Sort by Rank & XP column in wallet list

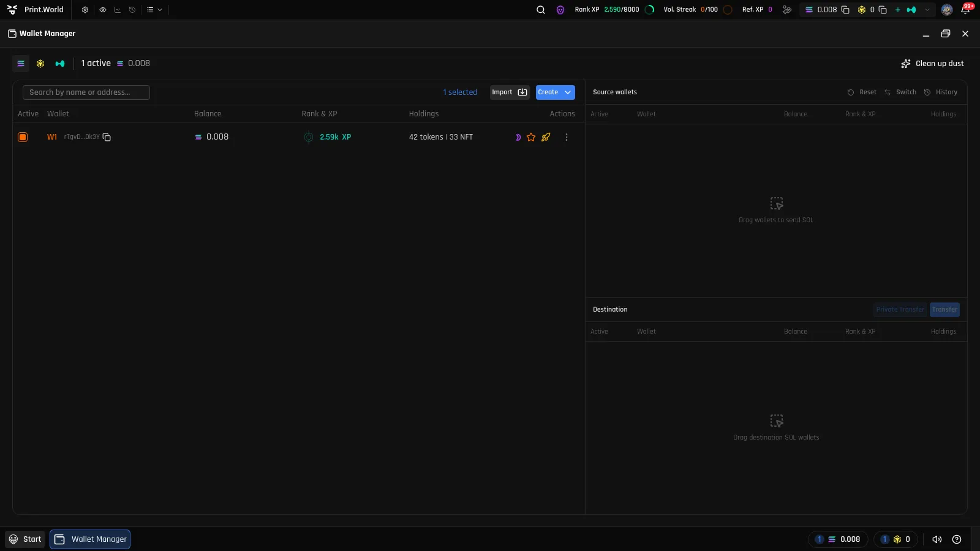pyautogui.click(x=319, y=114)
